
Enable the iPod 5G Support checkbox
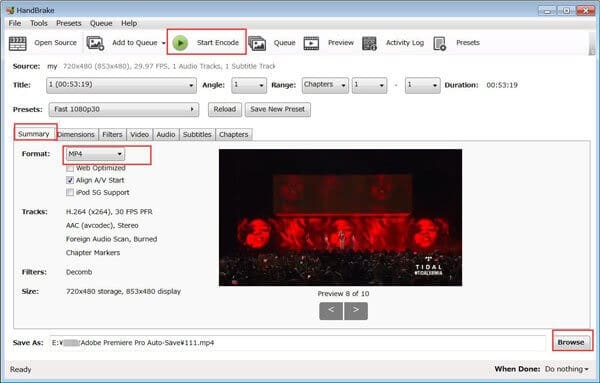click(70, 192)
